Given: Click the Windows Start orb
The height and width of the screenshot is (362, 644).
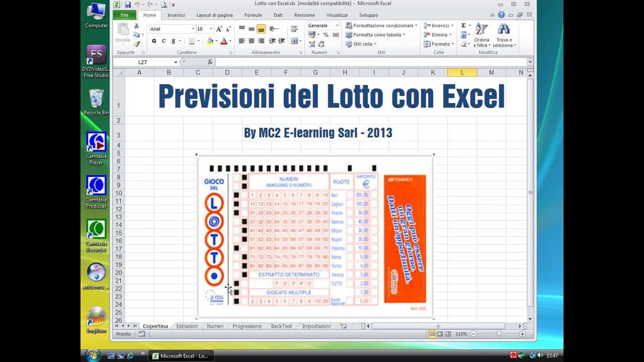Looking at the screenshot, I should [x=93, y=355].
